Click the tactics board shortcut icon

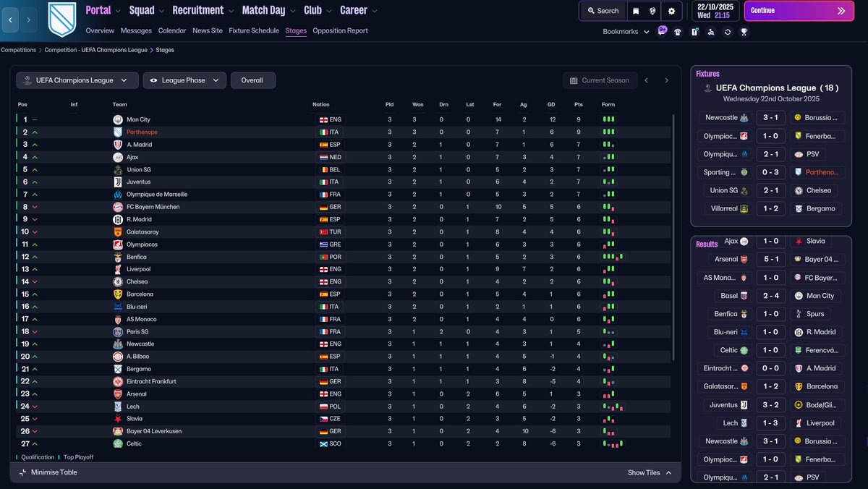[694, 32]
